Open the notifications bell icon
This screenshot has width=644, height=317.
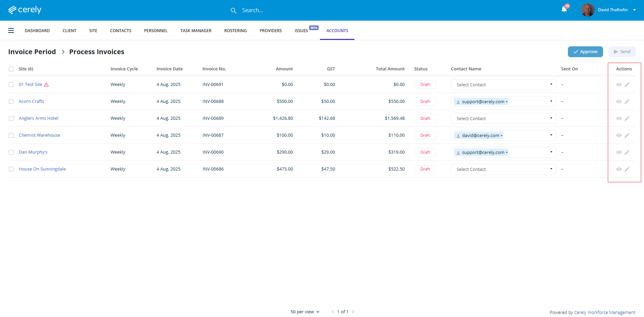click(x=564, y=9)
